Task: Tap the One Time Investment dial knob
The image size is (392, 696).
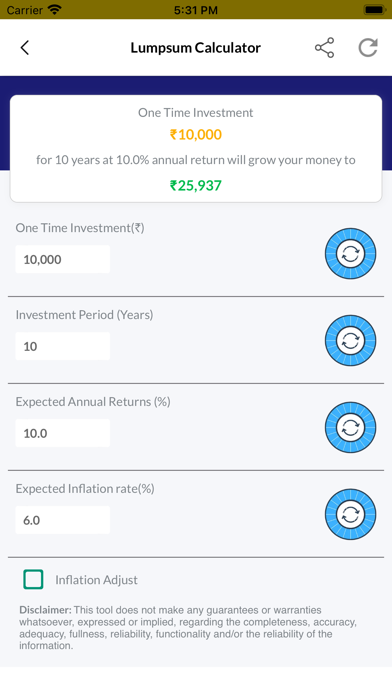Action: point(350,253)
